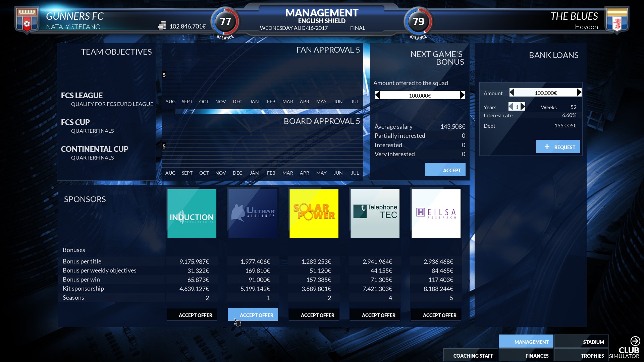Image resolution: width=644 pixels, height=362 pixels.
Task: Decrease squad bonus using the left arrow
Action: pos(378,95)
